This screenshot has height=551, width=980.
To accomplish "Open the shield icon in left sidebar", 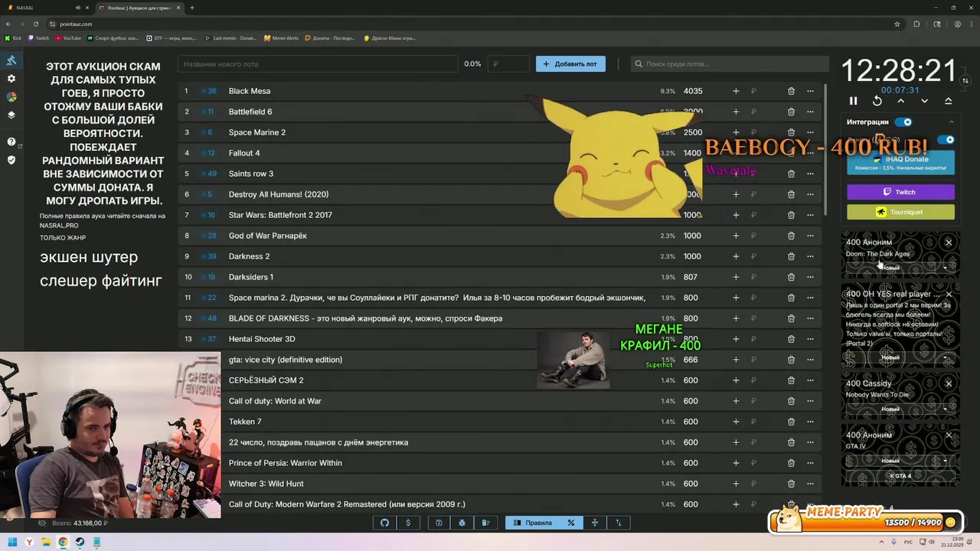I will (11, 160).
